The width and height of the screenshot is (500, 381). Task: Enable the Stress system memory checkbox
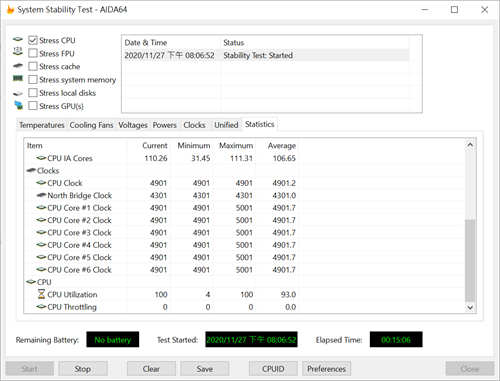click(x=33, y=80)
